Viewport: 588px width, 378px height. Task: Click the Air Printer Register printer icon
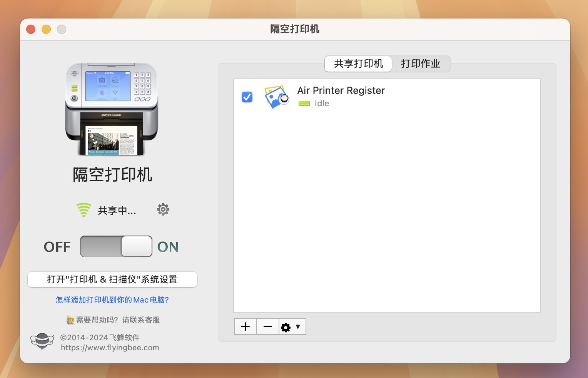pos(276,97)
